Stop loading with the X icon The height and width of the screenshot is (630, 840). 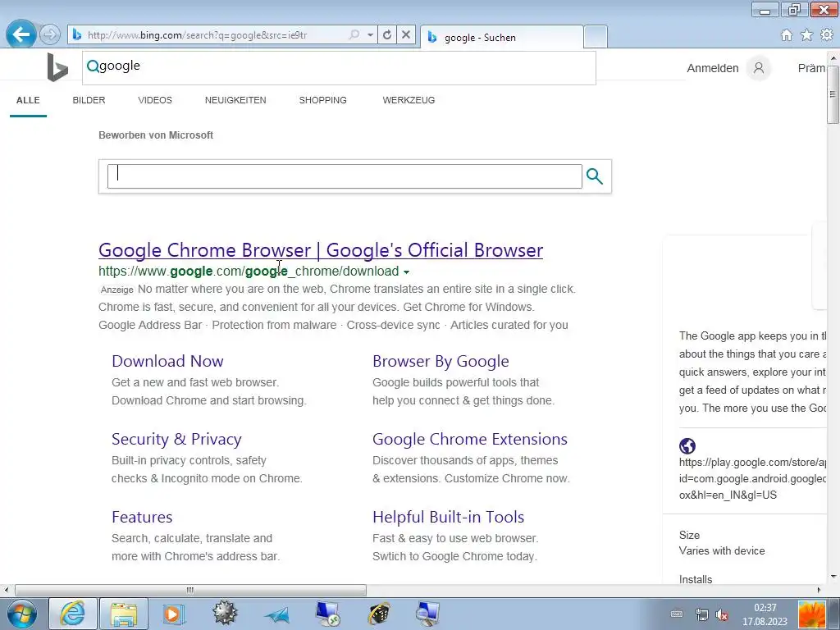[406, 34]
